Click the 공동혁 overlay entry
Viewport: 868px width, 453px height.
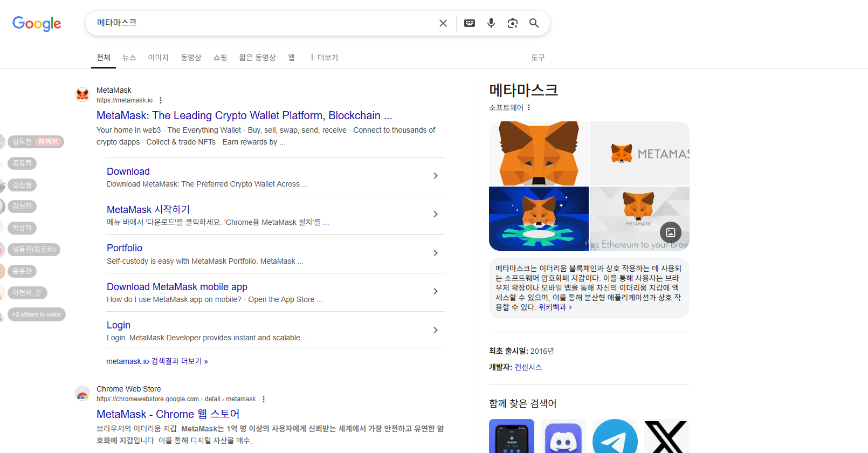pyautogui.click(x=23, y=163)
